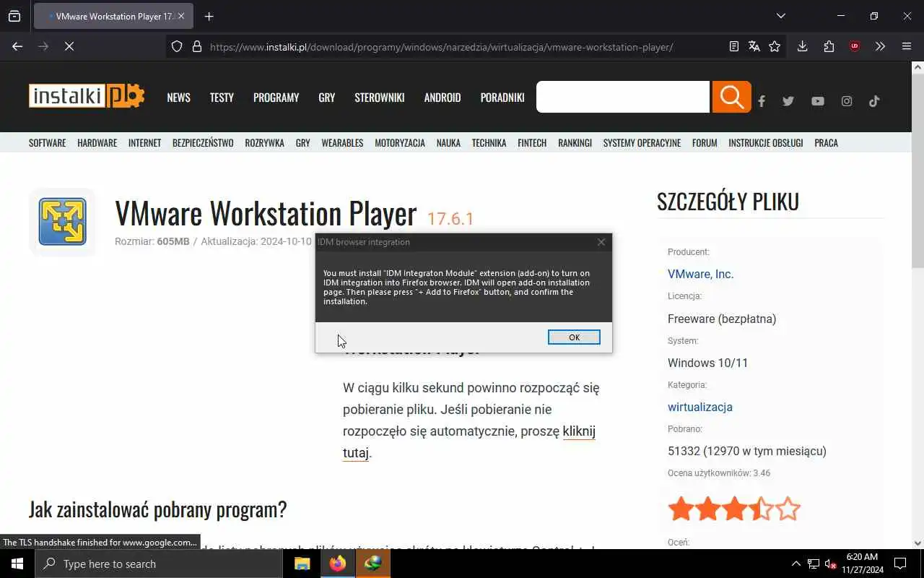Image resolution: width=924 pixels, height=578 pixels.
Task: Open SOFTWARE category link
Action: [x=47, y=143]
